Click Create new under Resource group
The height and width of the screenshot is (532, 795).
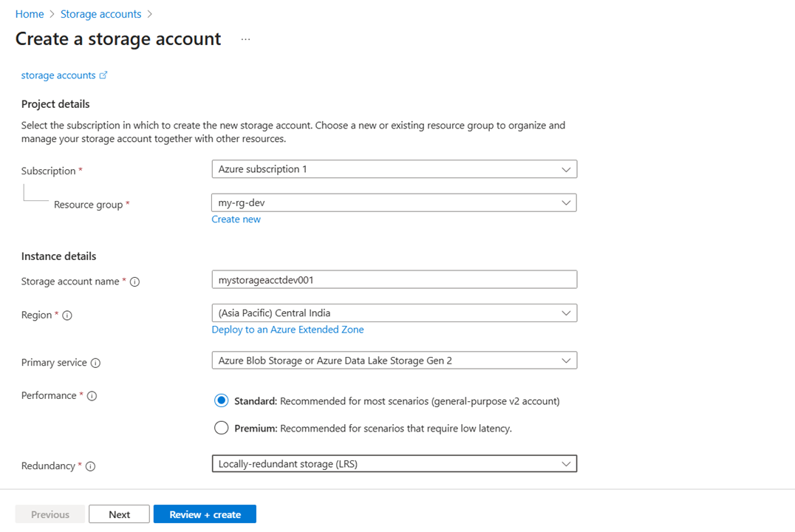(236, 219)
